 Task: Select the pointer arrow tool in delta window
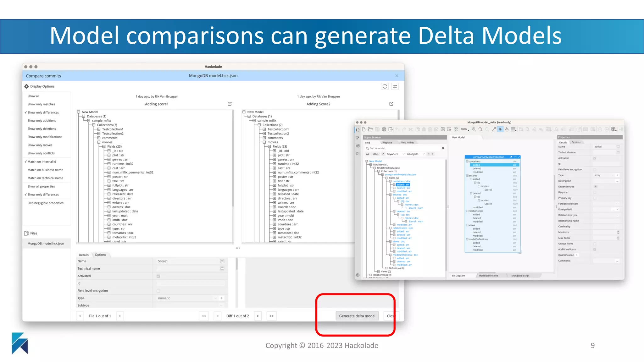[x=500, y=129]
